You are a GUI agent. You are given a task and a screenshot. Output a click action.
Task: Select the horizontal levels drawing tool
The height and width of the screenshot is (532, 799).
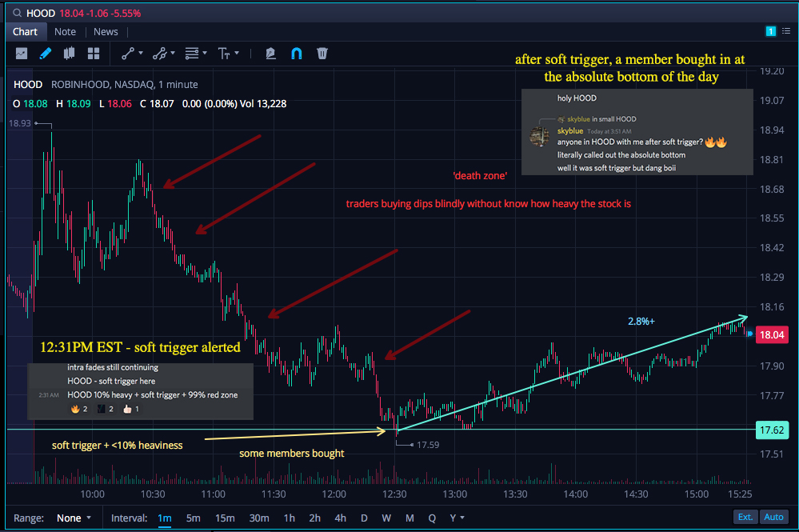[192, 53]
